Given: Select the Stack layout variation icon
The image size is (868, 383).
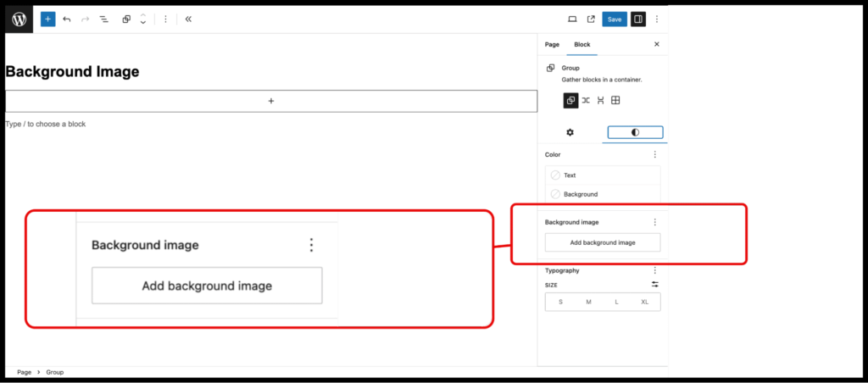Looking at the screenshot, I should 600,100.
